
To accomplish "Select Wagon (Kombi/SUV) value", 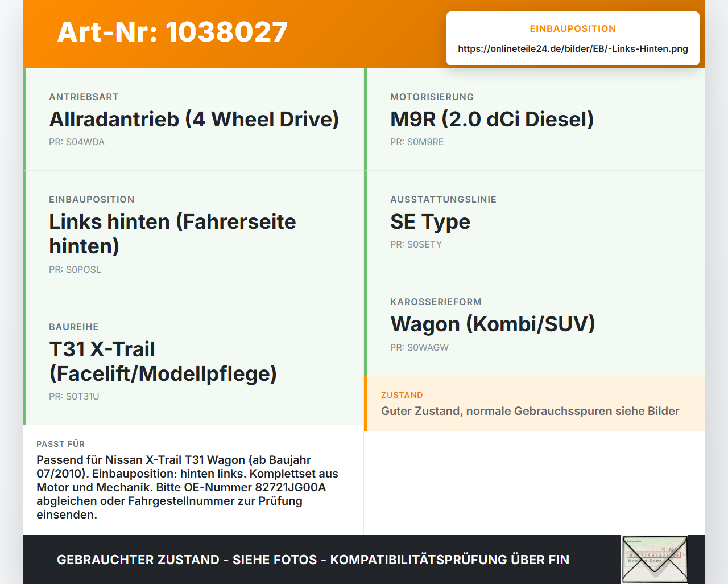I will point(493,324).
